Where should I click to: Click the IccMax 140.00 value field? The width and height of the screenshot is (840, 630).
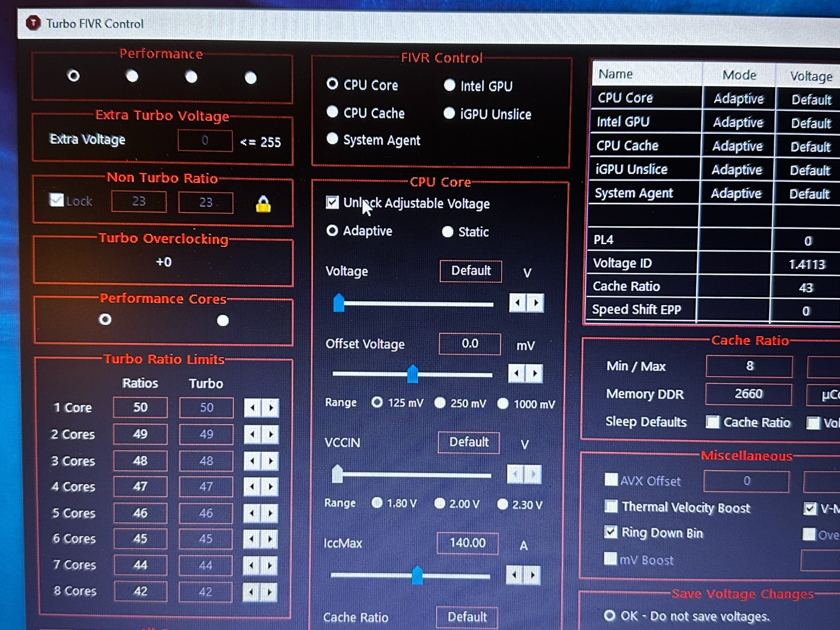pos(467,542)
